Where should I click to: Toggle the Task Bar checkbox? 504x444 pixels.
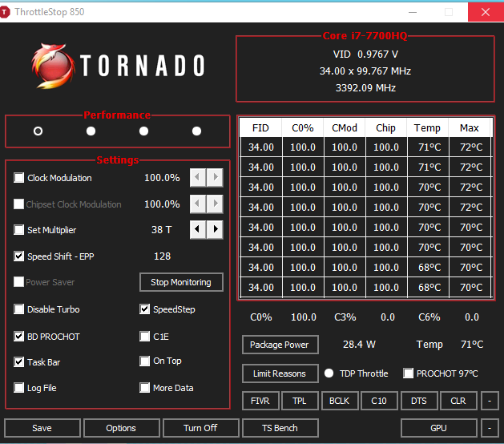pyautogui.click(x=18, y=362)
